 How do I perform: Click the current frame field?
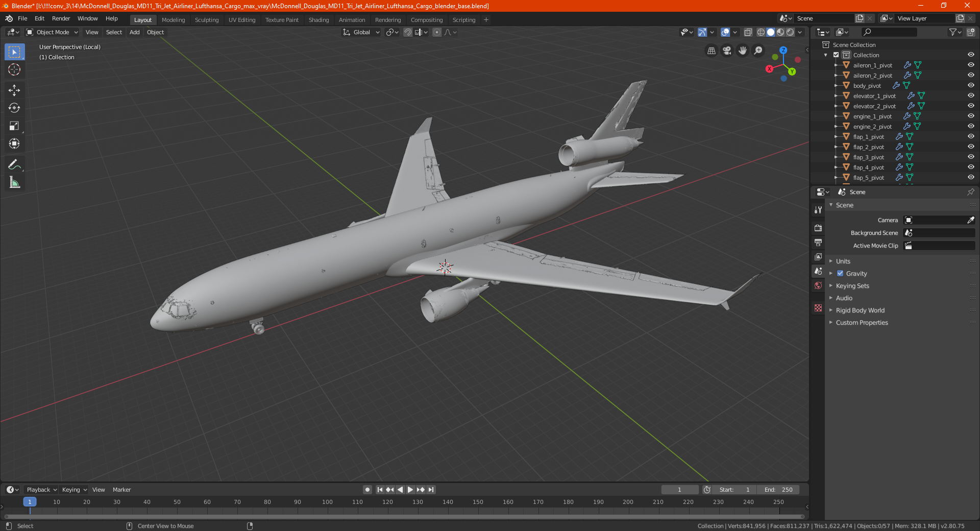(679, 490)
